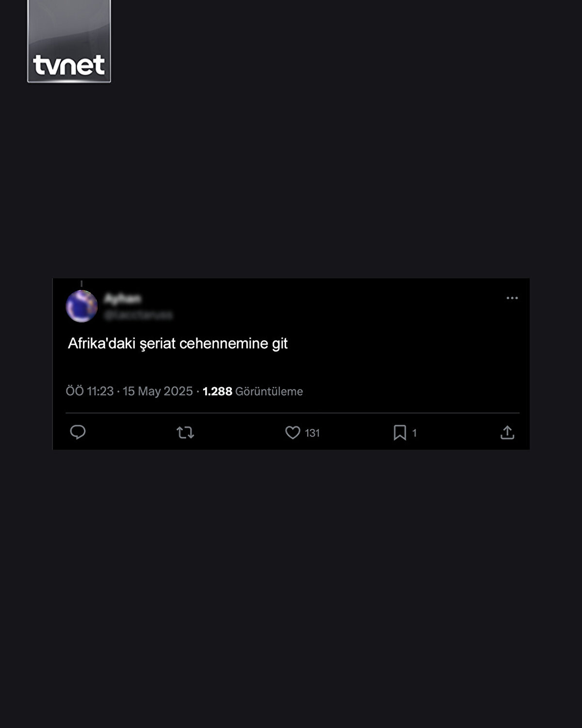Click the word şeriat in the tweet
This screenshot has width=582, height=728.
[x=158, y=344]
